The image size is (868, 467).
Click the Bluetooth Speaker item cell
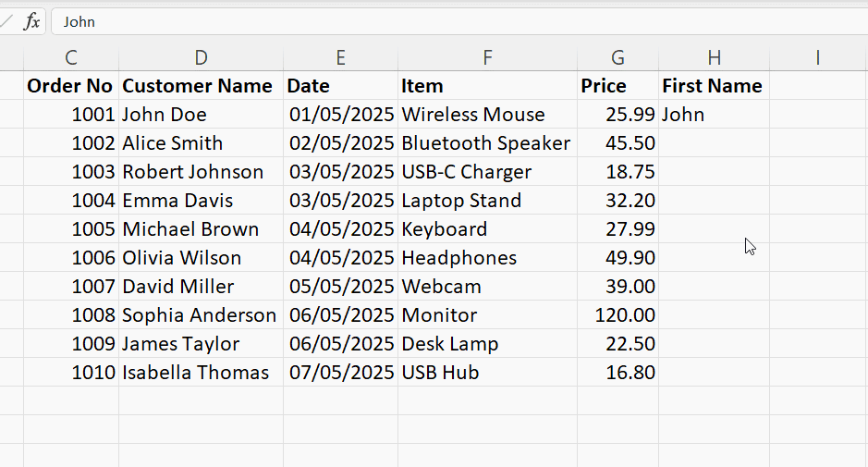[487, 143]
